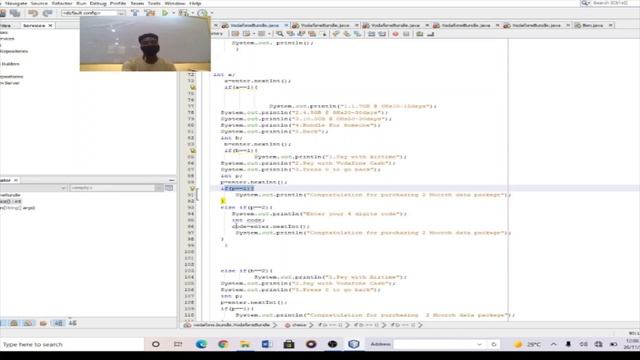Open Microsoft Word from the taskbar
Image resolution: width=640 pixels, height=360 pixels.
(267, 344)
